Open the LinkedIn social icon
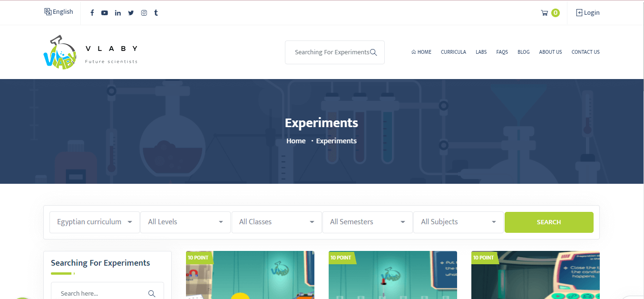The image size is (644, 299). tap(117, 13)
